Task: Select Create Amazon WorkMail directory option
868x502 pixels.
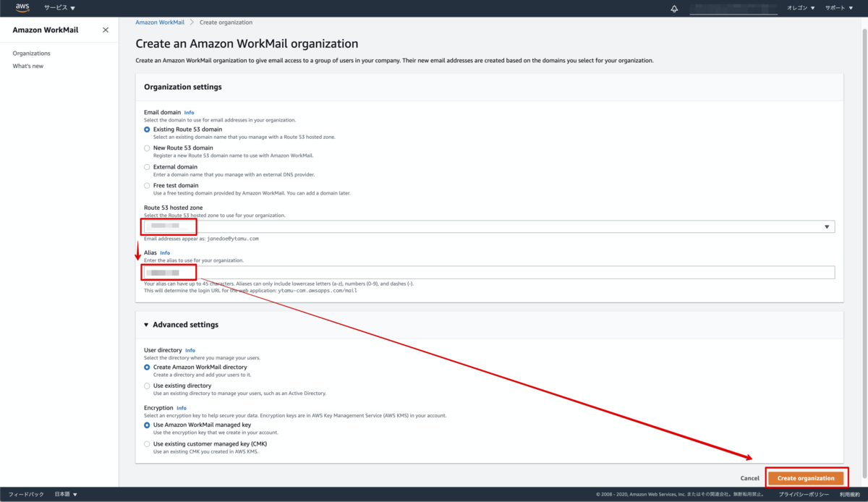Action: coord(147,367)
